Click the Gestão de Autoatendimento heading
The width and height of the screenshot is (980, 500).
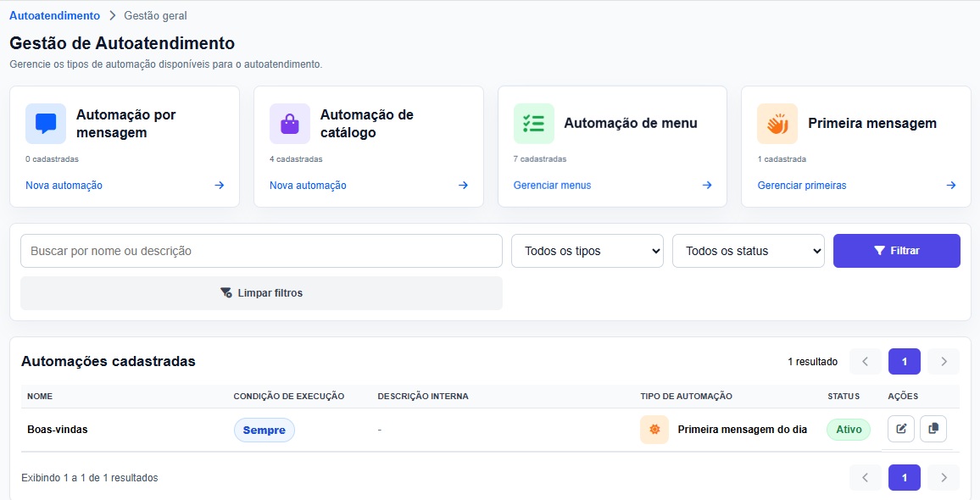point(122,43)
